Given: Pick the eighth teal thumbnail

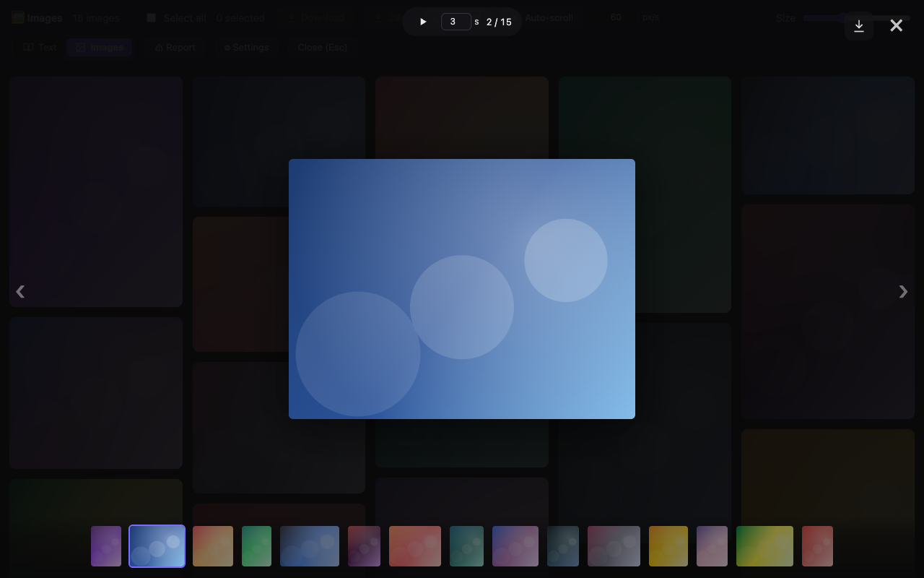Looking at the screenshot, I should (466, 546).
